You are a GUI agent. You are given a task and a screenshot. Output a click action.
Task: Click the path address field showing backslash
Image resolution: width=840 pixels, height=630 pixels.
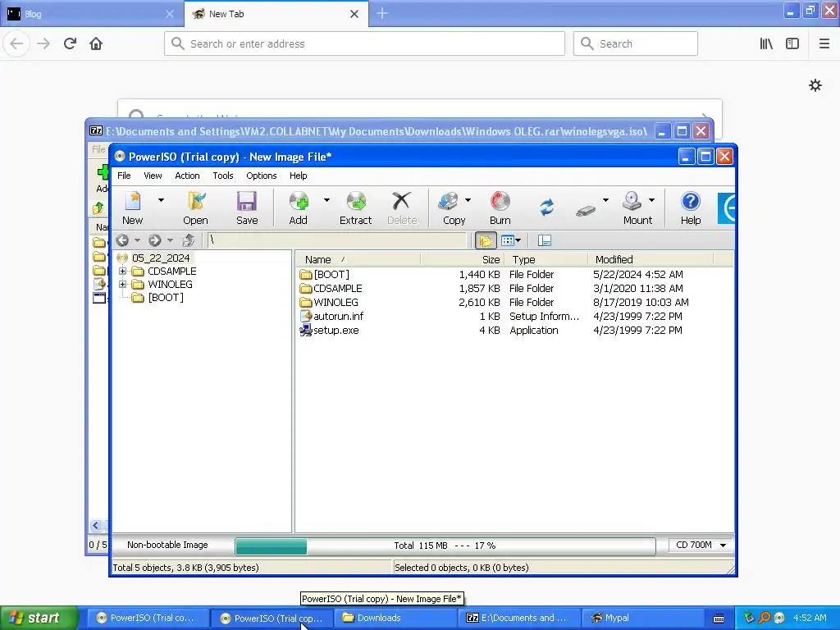pyautogui.click(x=336, y=240)
